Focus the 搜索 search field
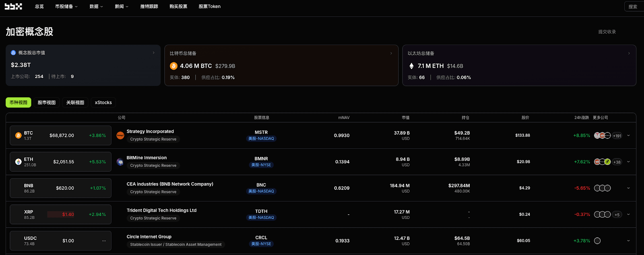This screenshot has width=644, height=255. point(634,6)
